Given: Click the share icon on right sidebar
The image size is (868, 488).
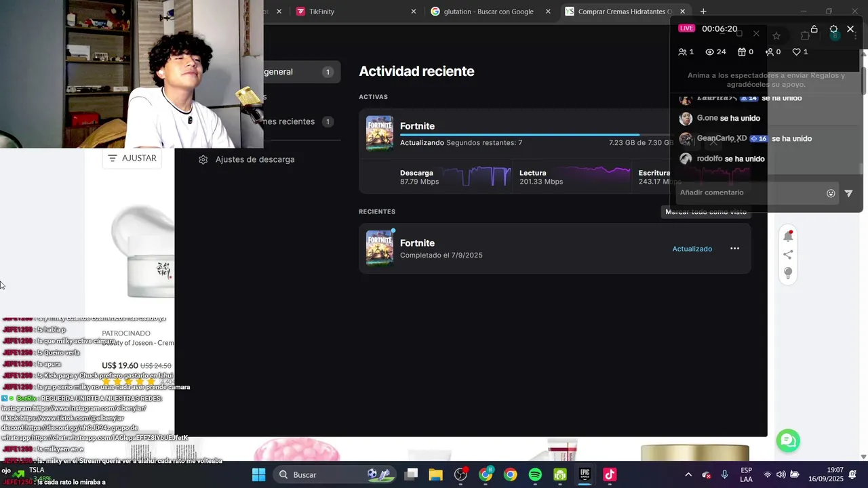Looking at the screenshot, I should click(788, 255).
